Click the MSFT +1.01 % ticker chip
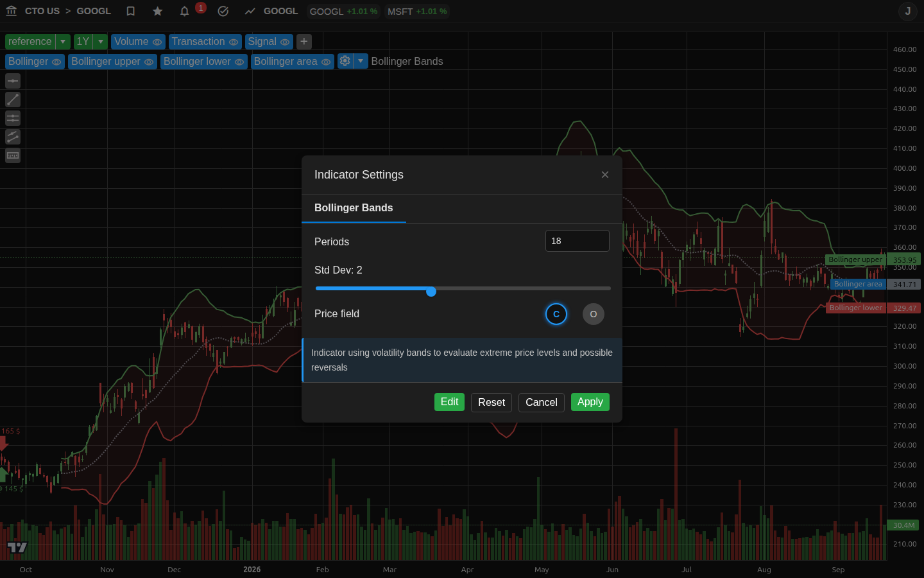Screen dimensions: 924x578 click(x=417, y=12)
